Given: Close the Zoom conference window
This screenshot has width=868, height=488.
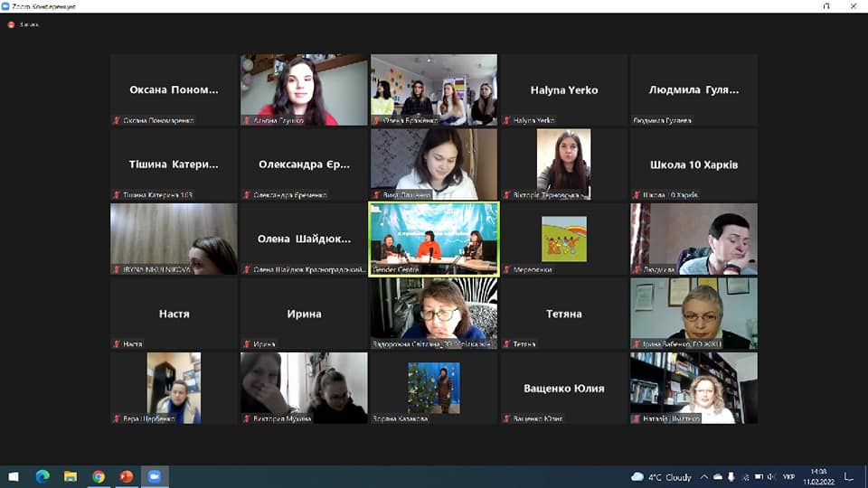Looking at the screenshot, I should [x=853, y=6].
